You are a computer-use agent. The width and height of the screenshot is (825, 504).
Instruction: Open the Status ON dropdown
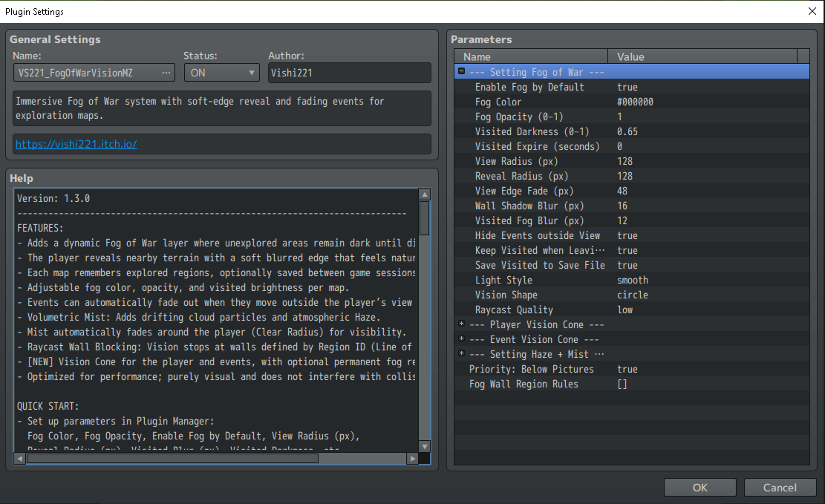click(222, 73)
